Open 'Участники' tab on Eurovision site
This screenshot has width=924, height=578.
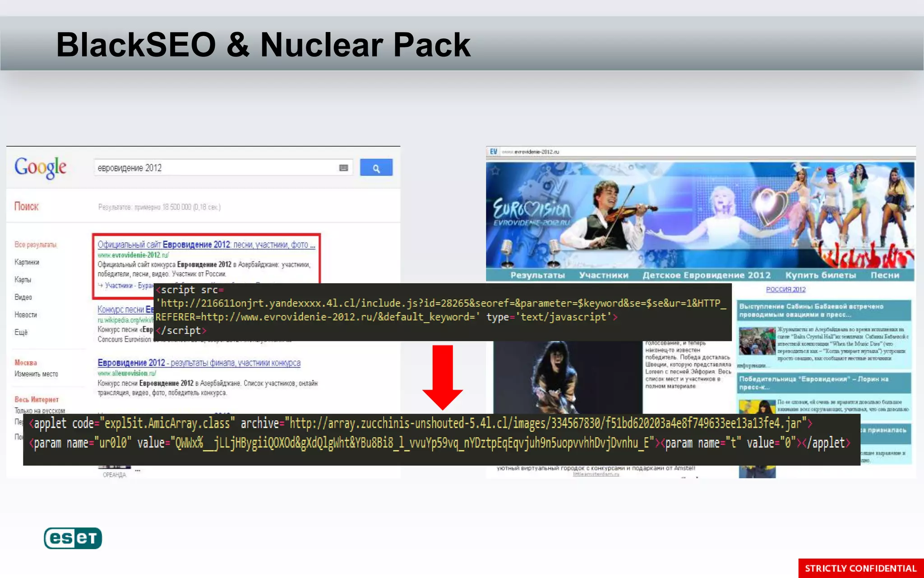coord(604,275)
